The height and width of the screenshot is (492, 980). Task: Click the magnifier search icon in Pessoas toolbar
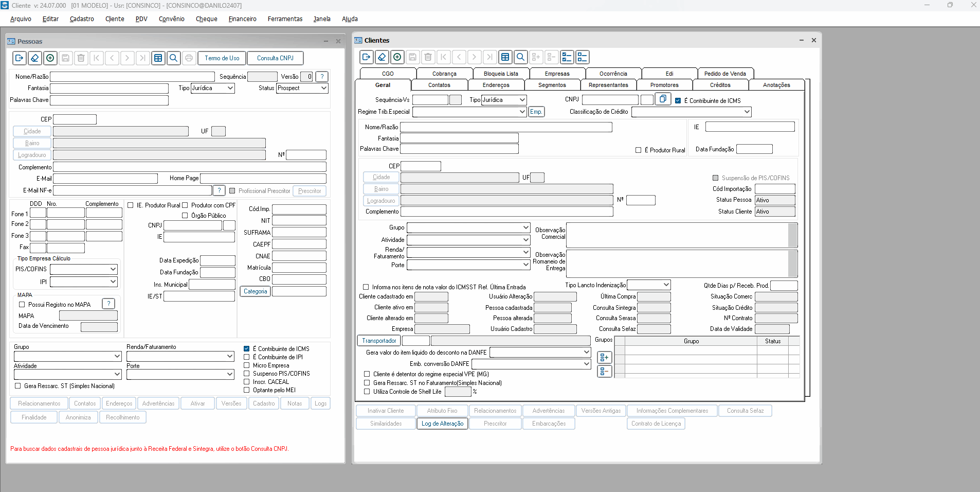[x=174, y=58]
